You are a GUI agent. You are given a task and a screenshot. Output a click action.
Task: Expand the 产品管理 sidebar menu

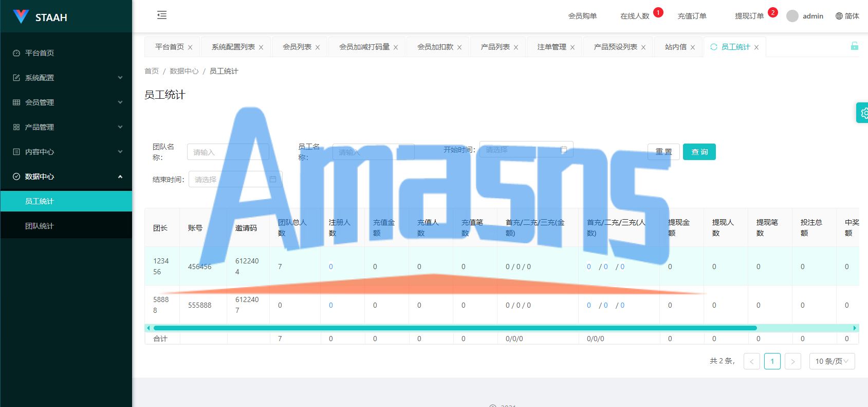coord(66,127)
